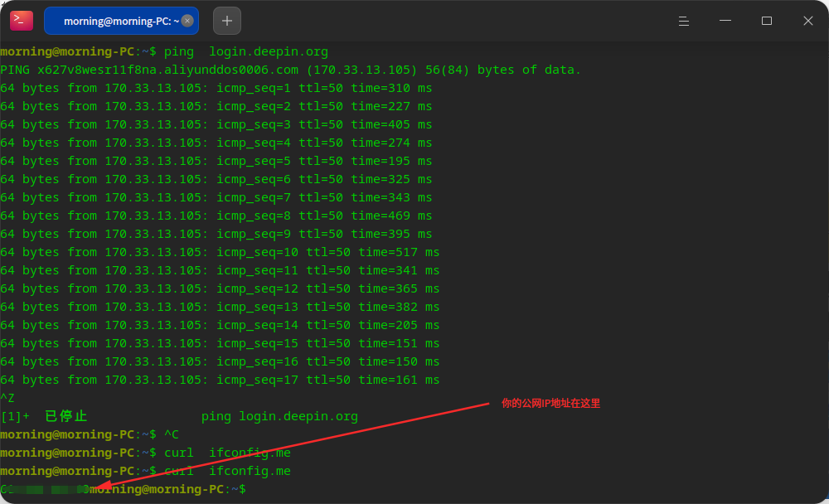This screenshot has height=504, width=829.
Task: Click the ^Z interrupt line
Action: [x=7, y=398]
